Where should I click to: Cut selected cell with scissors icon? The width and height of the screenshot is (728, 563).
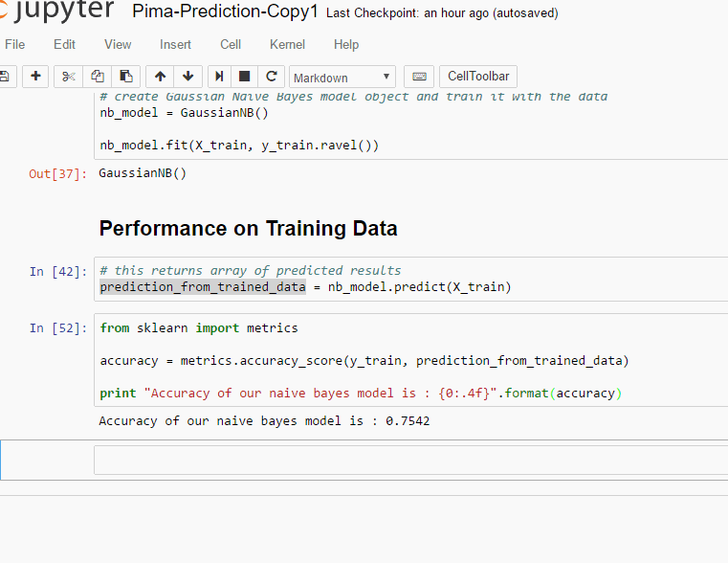[x=69, y=77]
